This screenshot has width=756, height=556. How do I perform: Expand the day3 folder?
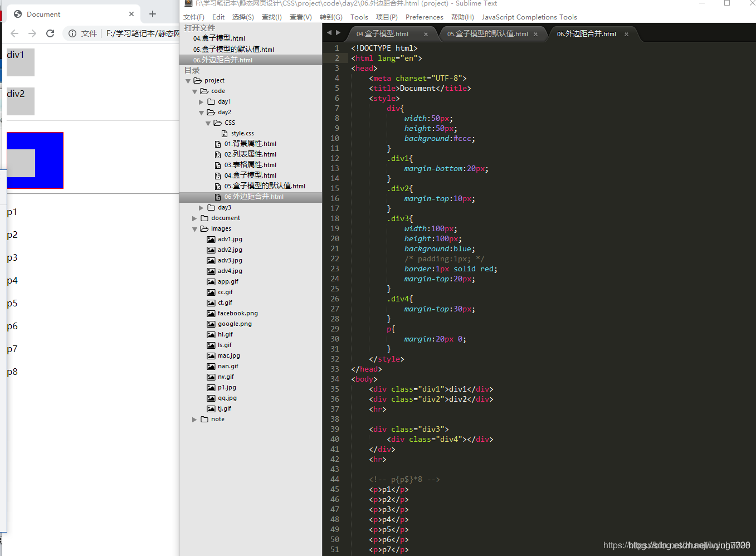click(x=201, y=208)
